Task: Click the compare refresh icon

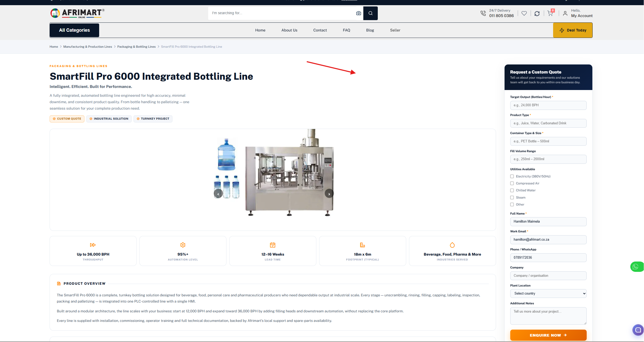Action: pyautogui.click(x=537, y=13)
